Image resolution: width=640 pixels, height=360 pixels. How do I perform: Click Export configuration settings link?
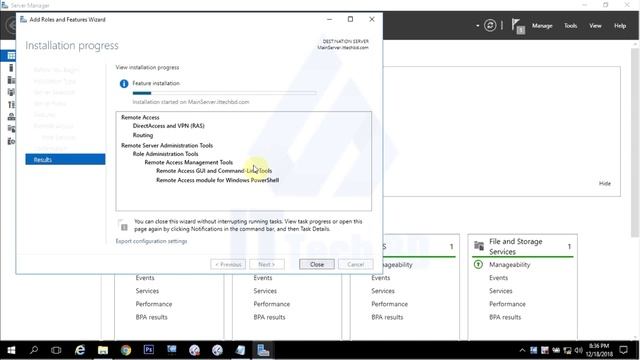(x=151, y=241)
